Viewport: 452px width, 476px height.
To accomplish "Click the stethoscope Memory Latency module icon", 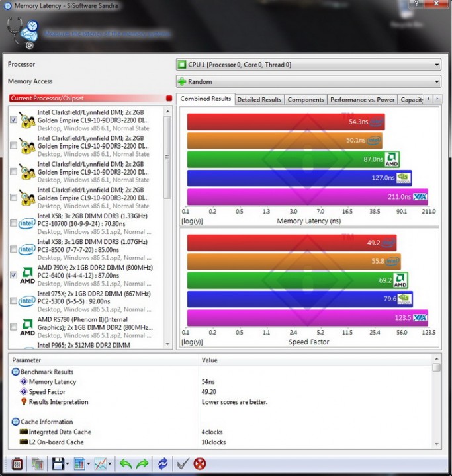I will click(23, 33).
